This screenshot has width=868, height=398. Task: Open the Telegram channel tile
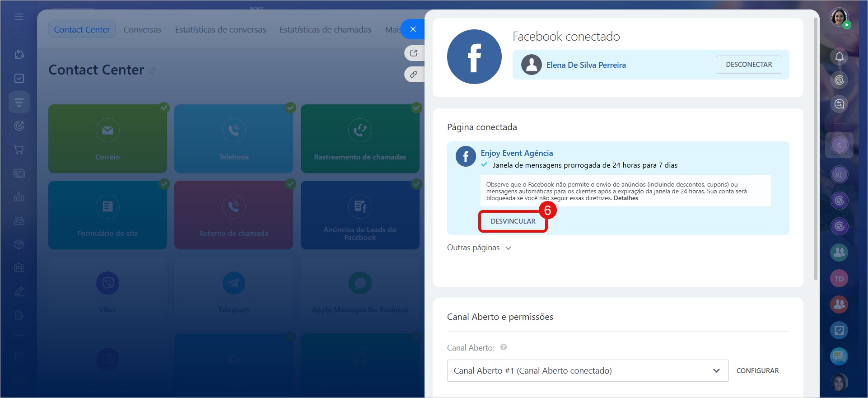click(233, 291)
